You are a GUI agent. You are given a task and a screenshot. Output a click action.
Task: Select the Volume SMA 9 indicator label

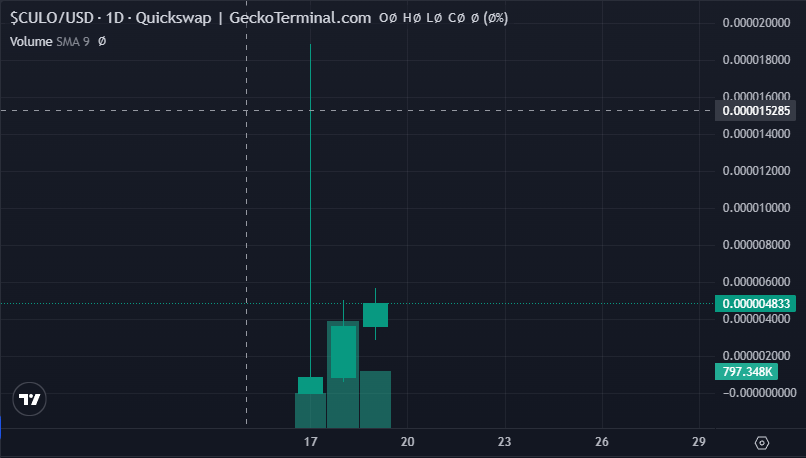point(49,42)
